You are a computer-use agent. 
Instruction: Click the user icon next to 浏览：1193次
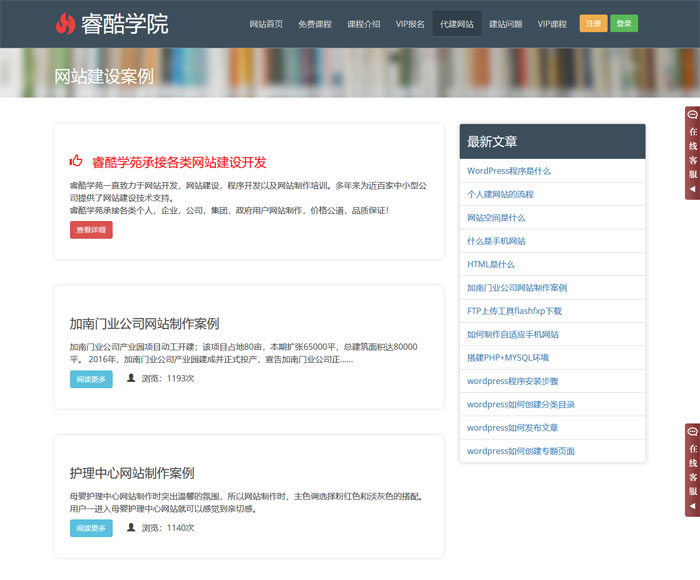pyautogui.click(x=131, y=378)
